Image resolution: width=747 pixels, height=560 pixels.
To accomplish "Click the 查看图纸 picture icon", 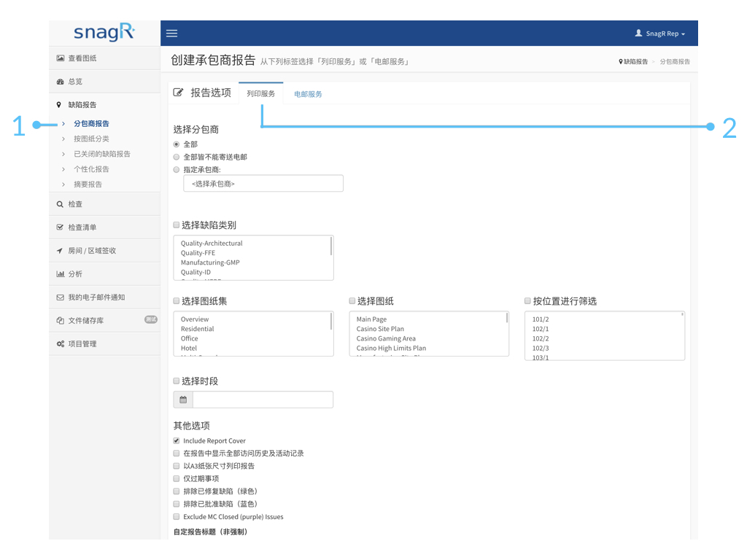I will (60, 58).
